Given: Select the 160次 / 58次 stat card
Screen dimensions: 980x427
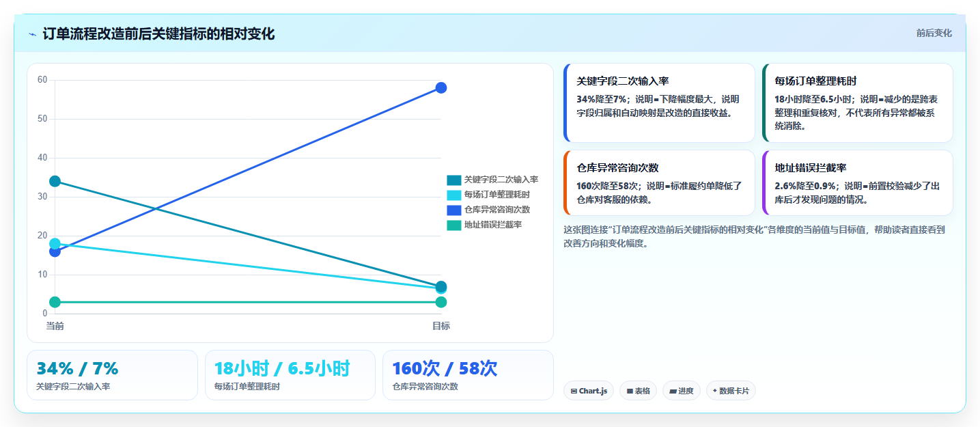Looking at the screenshot, I should click(x=468, y=375).
